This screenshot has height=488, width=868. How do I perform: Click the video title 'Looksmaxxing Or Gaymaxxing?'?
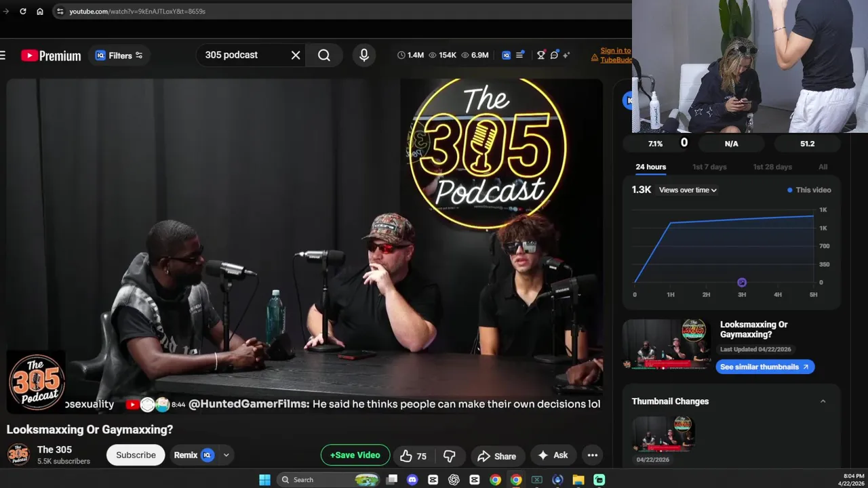click(x=90, y=429)
